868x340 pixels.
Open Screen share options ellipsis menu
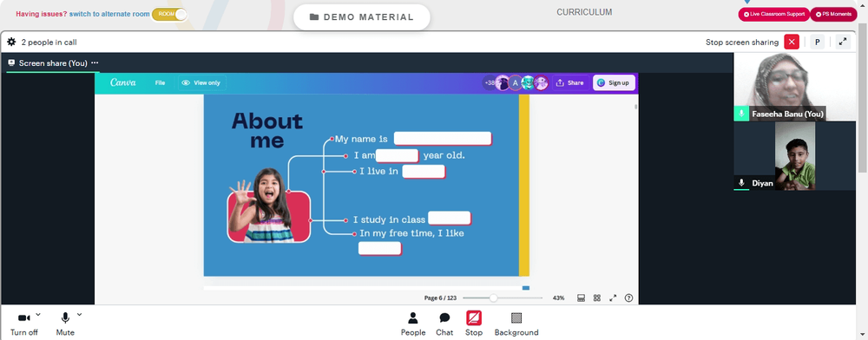pos(95,63)
